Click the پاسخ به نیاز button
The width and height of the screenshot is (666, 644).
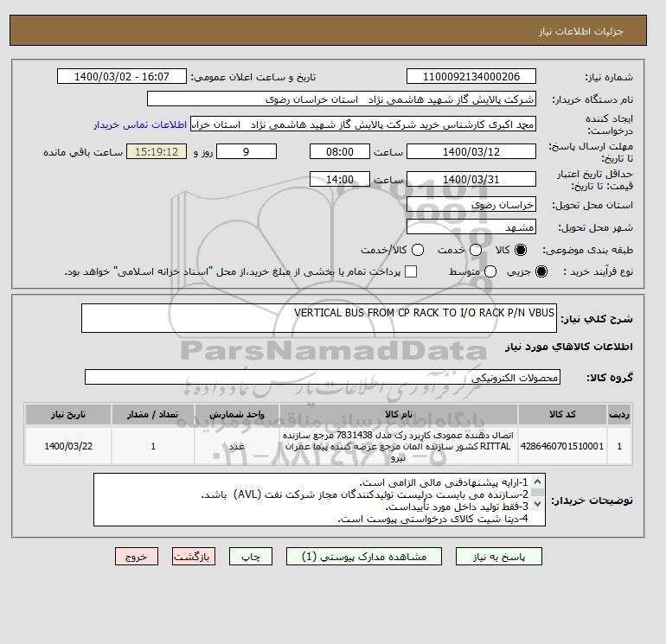(x=499, y=557)
